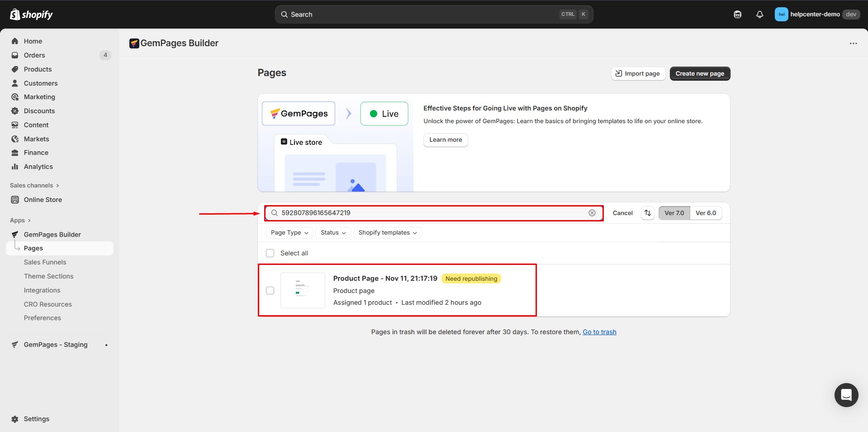Open the Analytics section icon
The width and height of the screenshot is (868, 432).
15,167
